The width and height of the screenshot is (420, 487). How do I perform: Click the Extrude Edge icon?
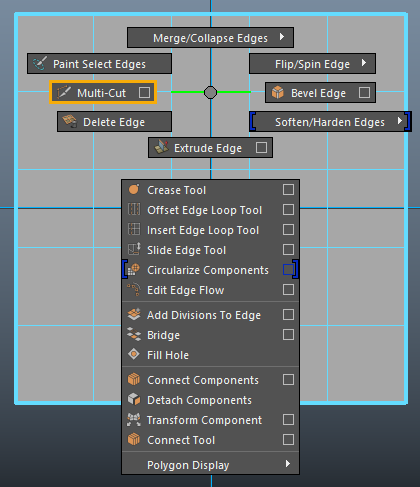coord(161,147)
